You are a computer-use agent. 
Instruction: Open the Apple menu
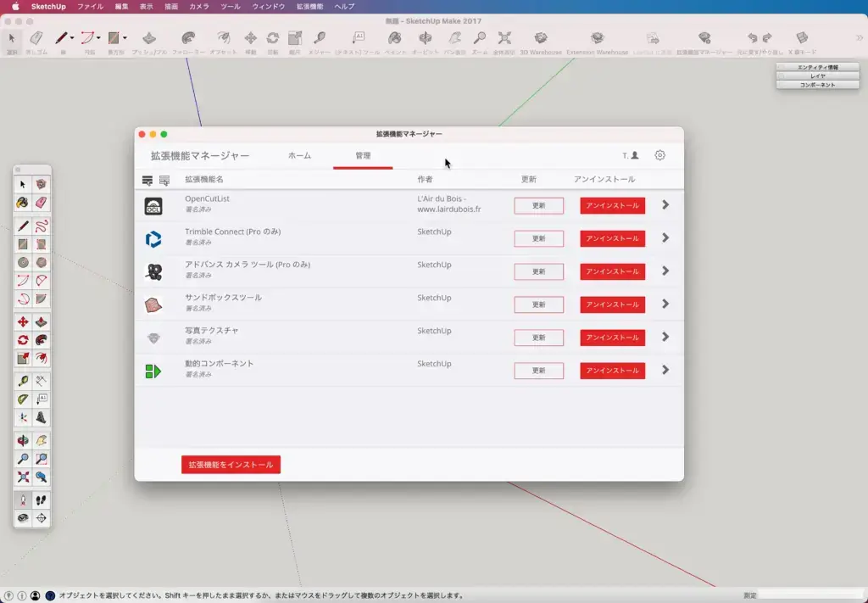(15, 7)
